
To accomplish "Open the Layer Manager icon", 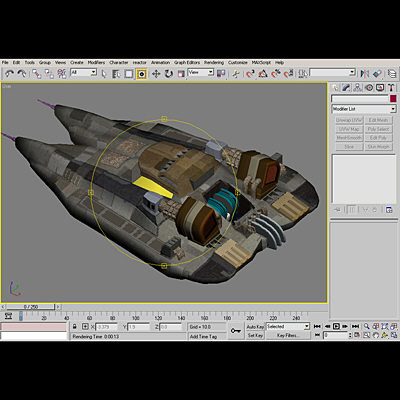I will pyautogui.click(x=392, y=74).
